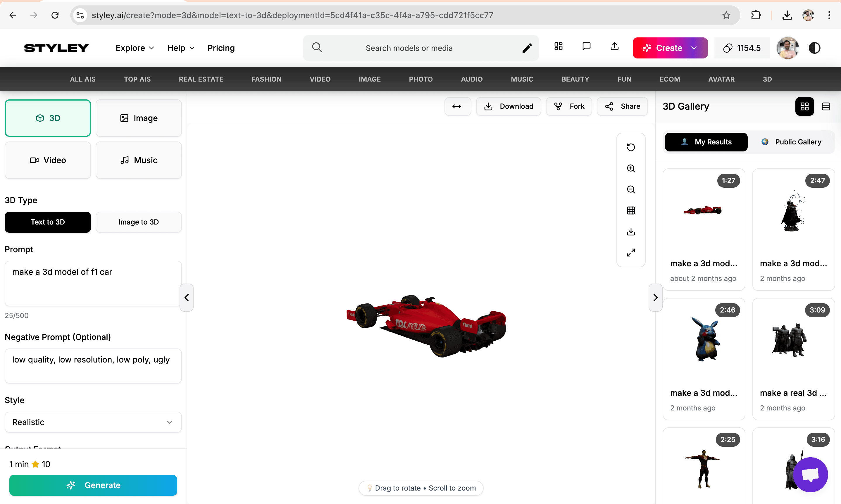This screenshot has width=841, height=504.
Task: Switch to the Public Gallery tab
Action: click(x=792, y=142)
